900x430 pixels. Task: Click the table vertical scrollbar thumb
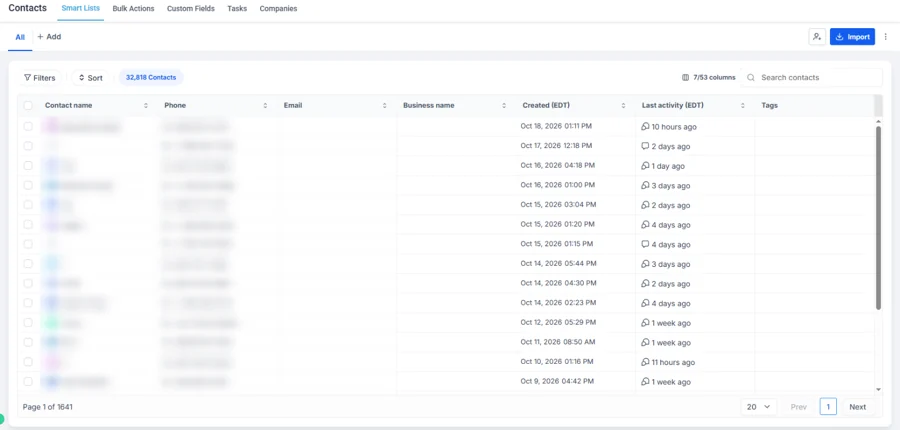tap(878, 218)
